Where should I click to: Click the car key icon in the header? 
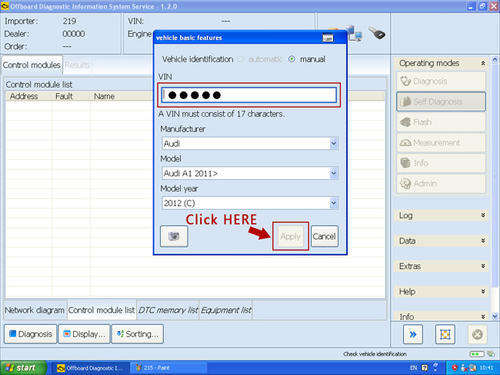(377, 33)
